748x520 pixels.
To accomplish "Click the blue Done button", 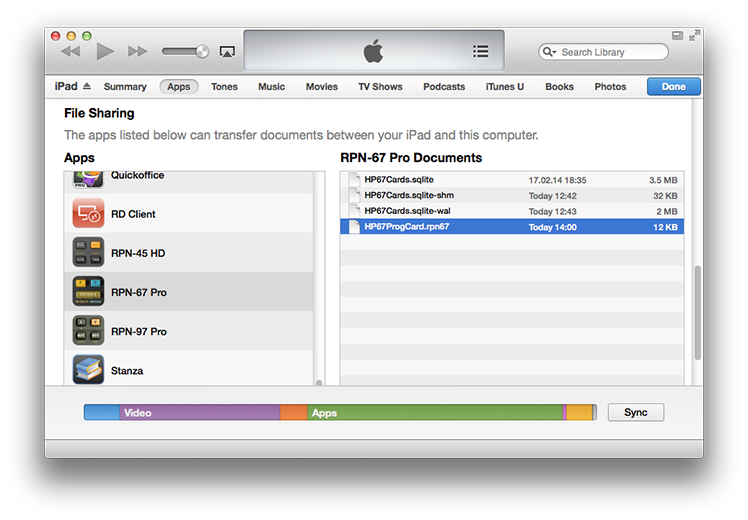I will point(674,87).
